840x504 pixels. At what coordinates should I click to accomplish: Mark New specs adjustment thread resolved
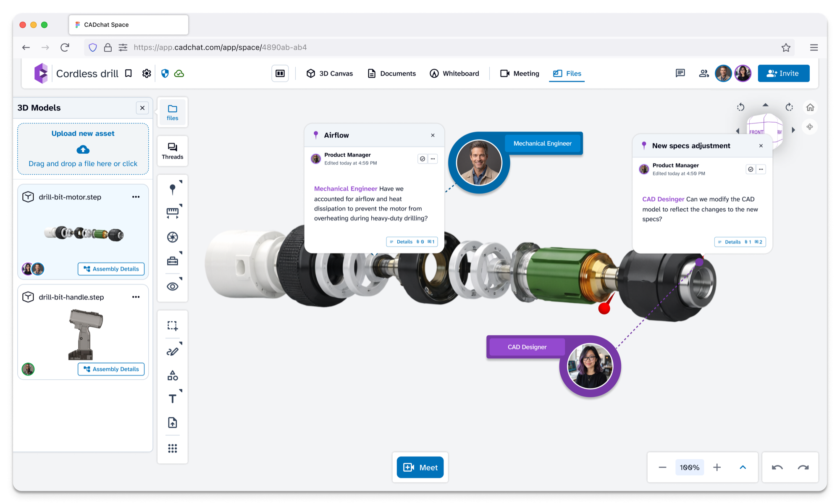[751, 169]
